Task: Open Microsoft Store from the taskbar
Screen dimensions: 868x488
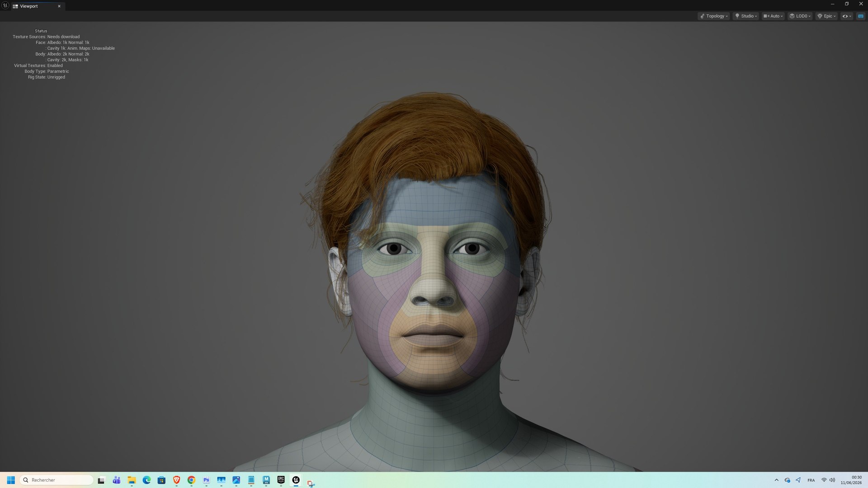Action: tap(161, 480)
